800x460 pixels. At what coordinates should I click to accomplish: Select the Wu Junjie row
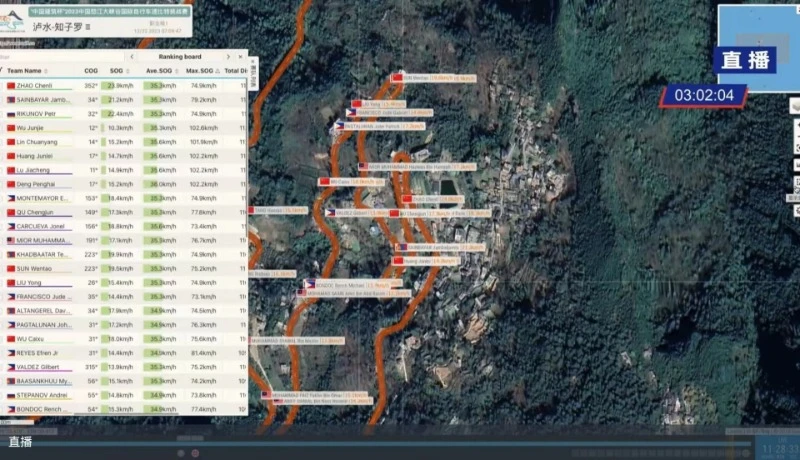click(x=123, y=128)
